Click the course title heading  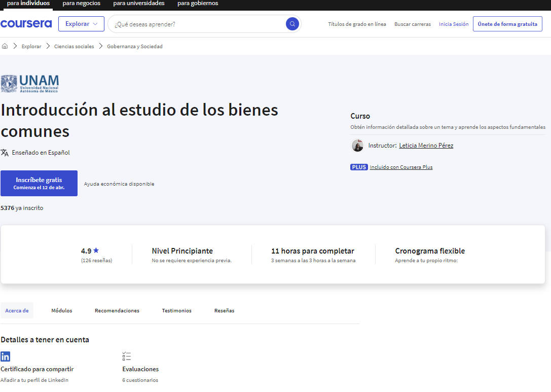coord(139,120)
